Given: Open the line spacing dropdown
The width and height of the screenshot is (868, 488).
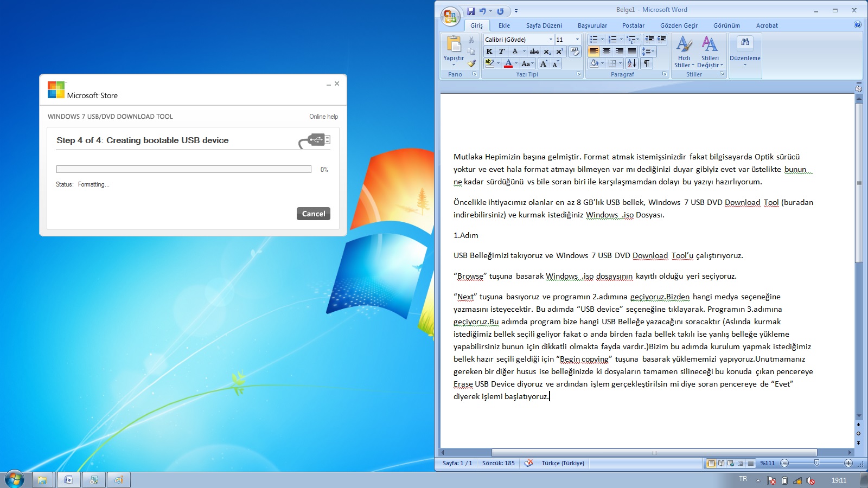Looking at the screenshot, I should click(x=648, y=52).
